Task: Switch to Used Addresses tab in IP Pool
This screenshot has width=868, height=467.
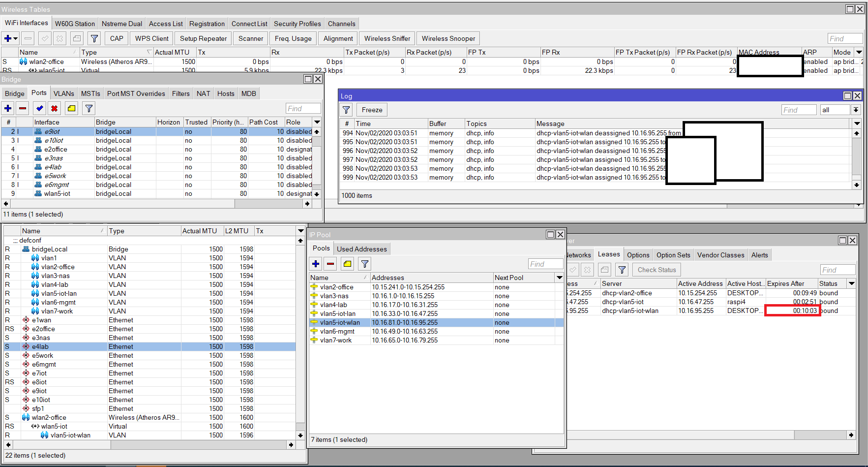Action: point(362,249)
